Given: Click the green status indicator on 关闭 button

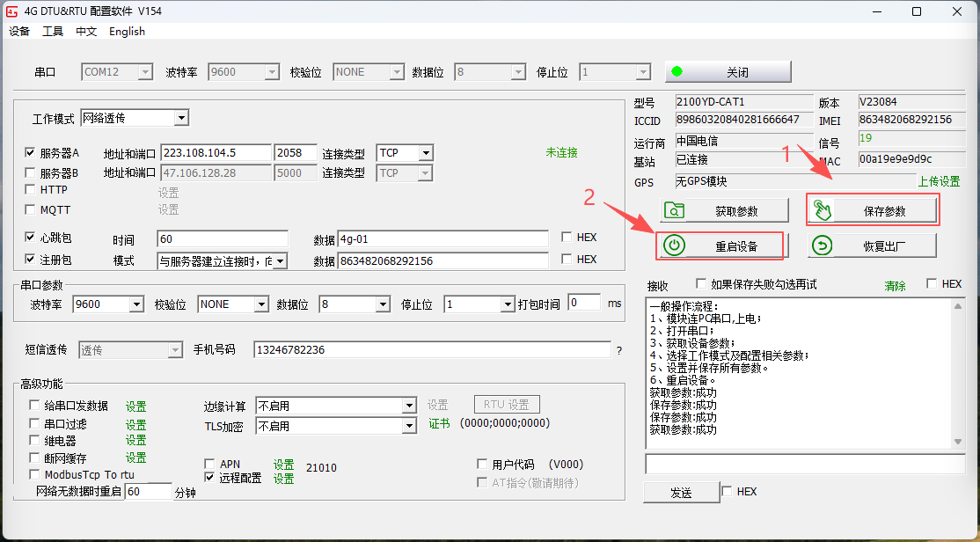Looking at the screenshot, I should click(x=676, y=72).
